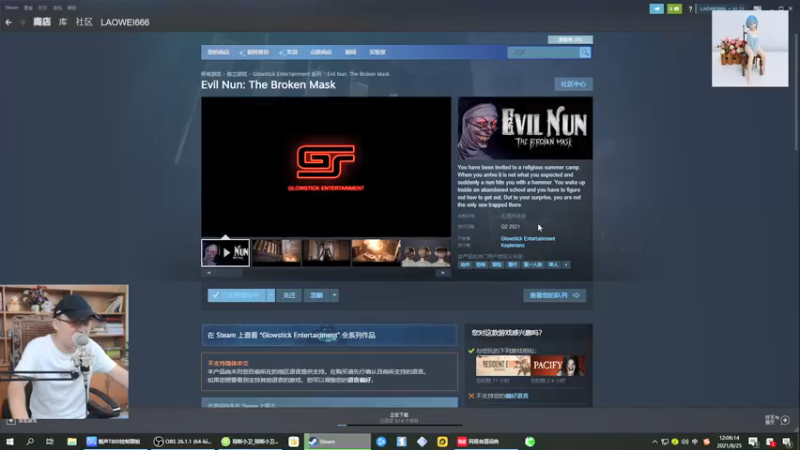This screenshot has width=800, height=450.
Task: Click the 忽略 ignore button
Action: coord(317,295)
